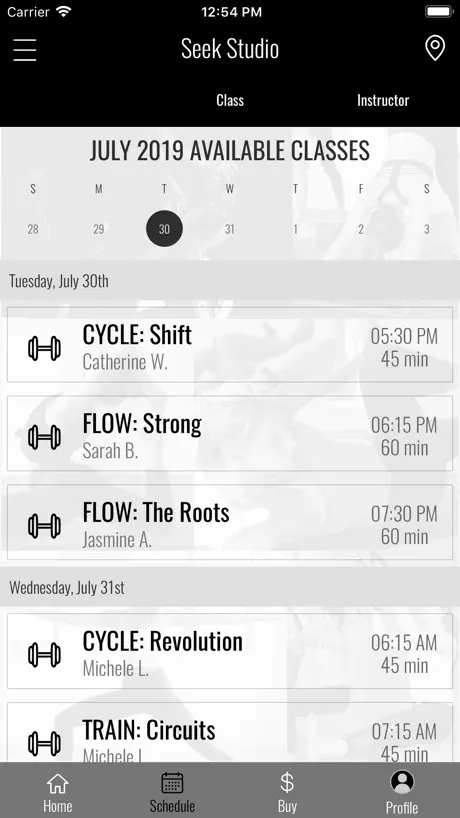460x818 pixels.
Task: Select Sunday date 28
Action: (33, 229)
